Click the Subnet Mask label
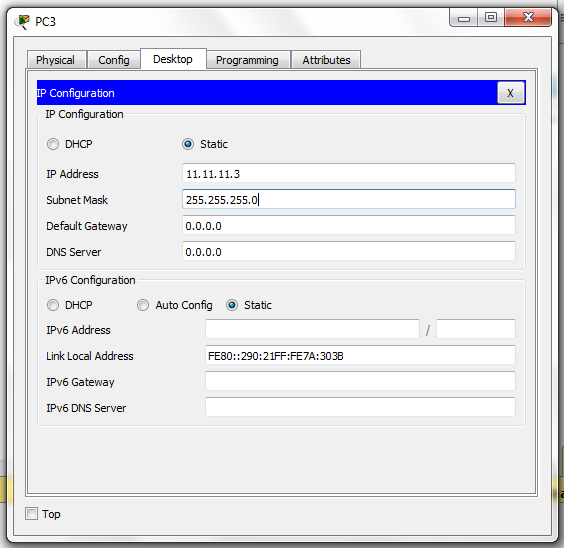This screenshot has width=564, height=548. 77,200
